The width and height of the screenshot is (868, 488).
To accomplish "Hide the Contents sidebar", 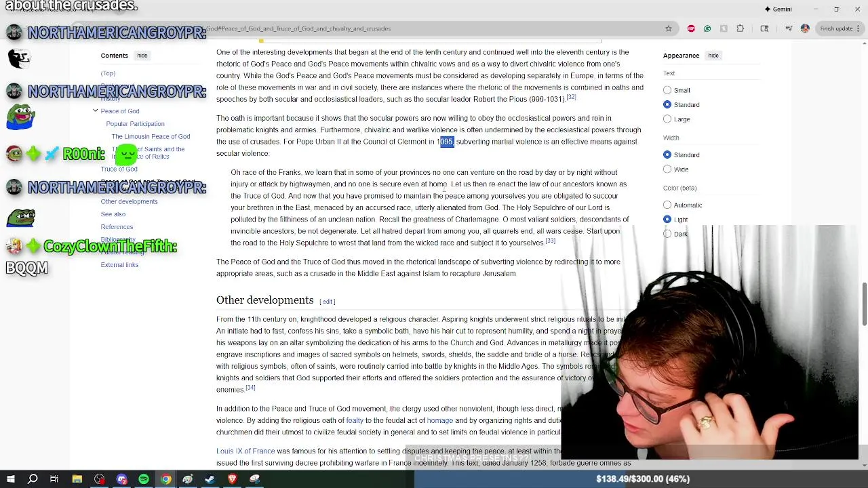I will [x=142, y=56].
